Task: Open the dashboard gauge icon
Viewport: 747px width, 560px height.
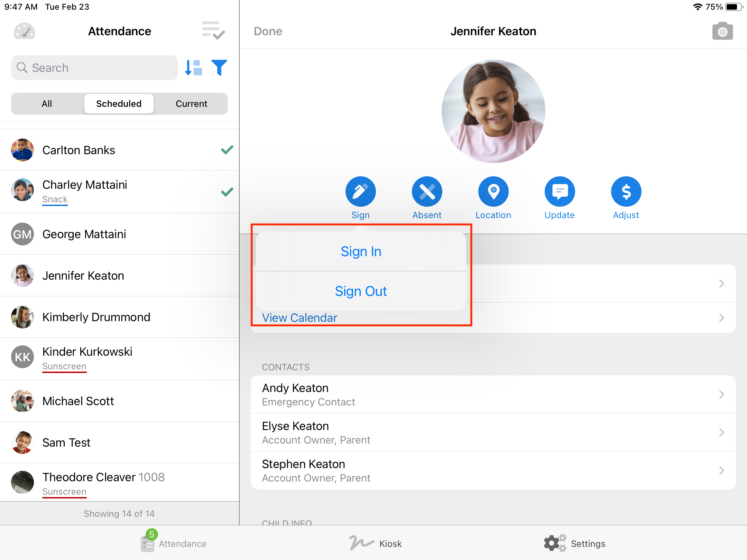Action: point(24,31)
